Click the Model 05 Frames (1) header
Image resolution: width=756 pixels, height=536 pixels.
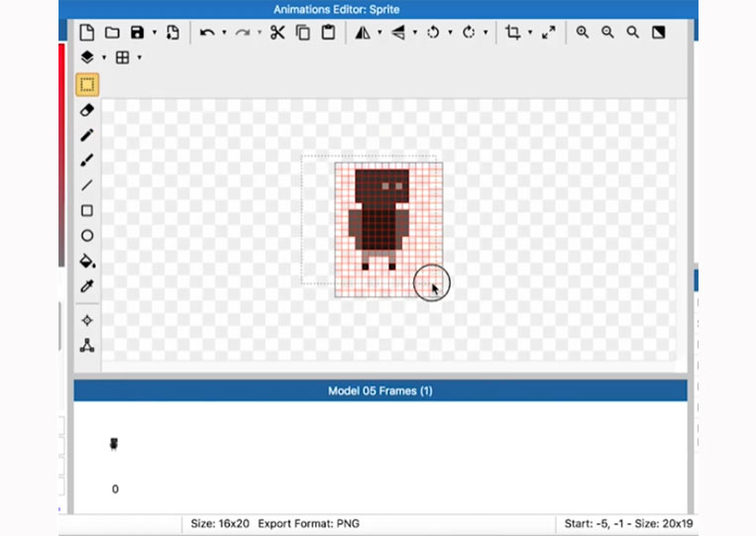click(x=379, y=391)
